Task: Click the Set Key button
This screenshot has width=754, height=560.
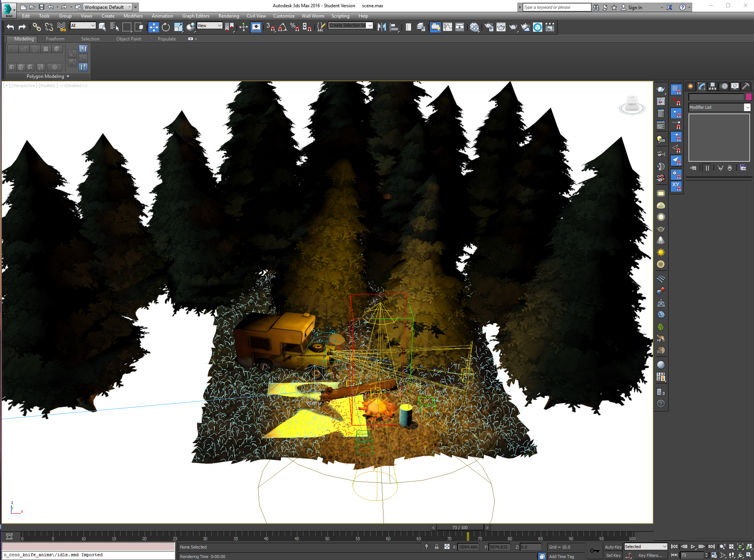Action: pos(613,556)
